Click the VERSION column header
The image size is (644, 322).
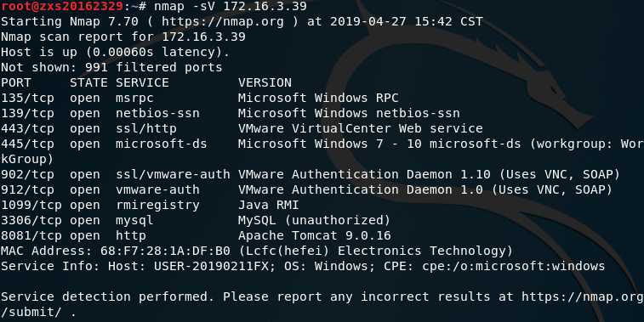pyautogui.click(x=265, y=83)
